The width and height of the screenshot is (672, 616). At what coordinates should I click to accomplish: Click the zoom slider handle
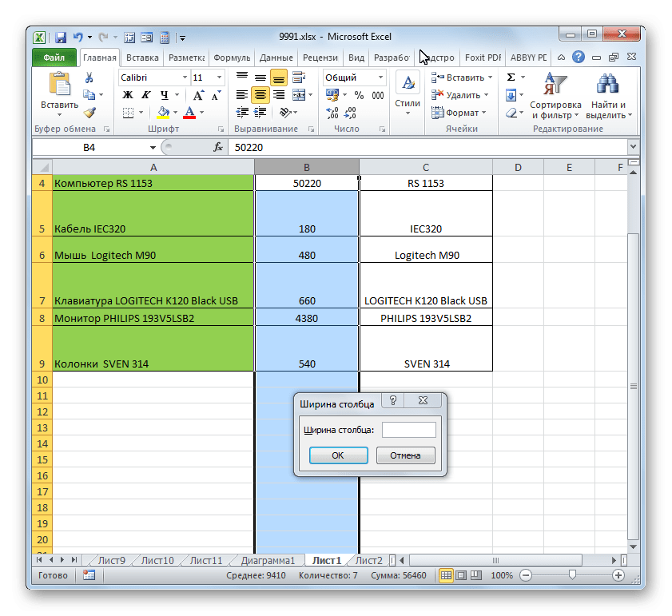[571, 574]
